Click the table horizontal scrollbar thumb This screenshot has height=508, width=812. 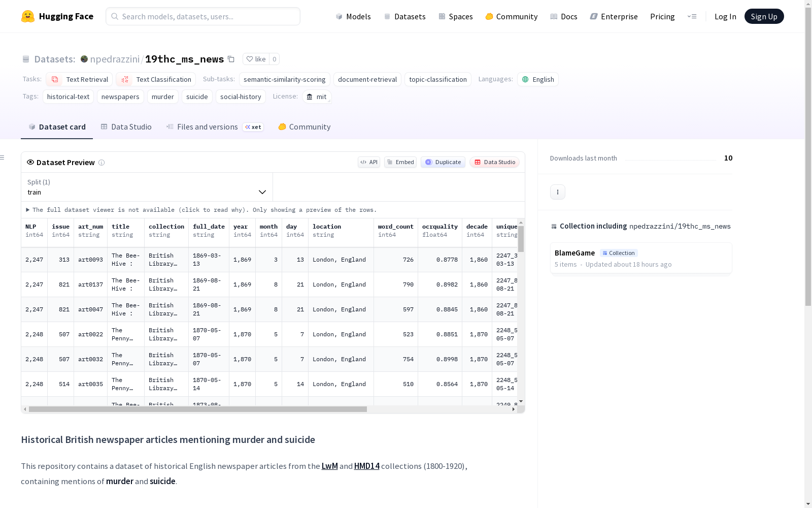(198, 409)
